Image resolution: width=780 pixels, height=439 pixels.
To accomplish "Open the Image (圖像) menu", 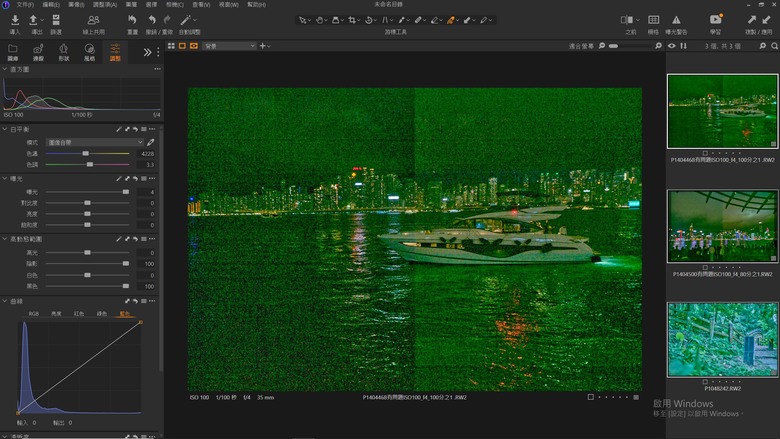I will tap(76, 4).
